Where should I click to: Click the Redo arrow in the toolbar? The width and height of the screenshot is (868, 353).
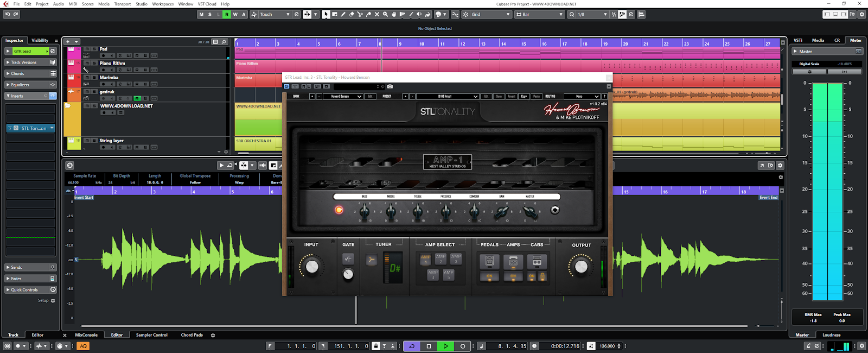coord(16,14)
